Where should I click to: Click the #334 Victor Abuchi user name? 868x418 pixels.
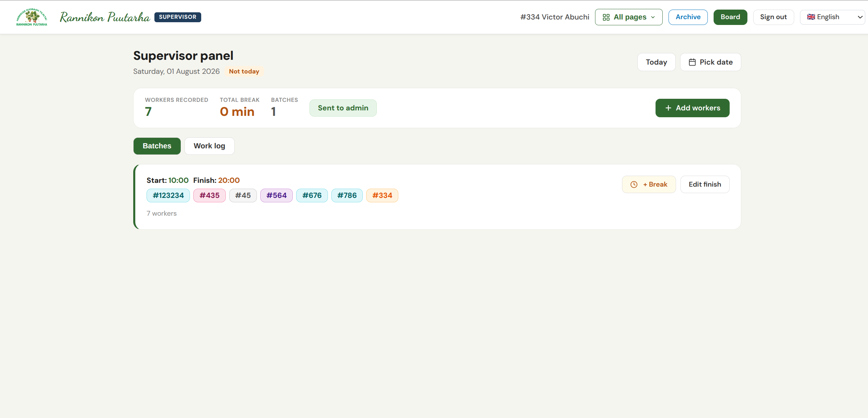click(x=555, y=17)
